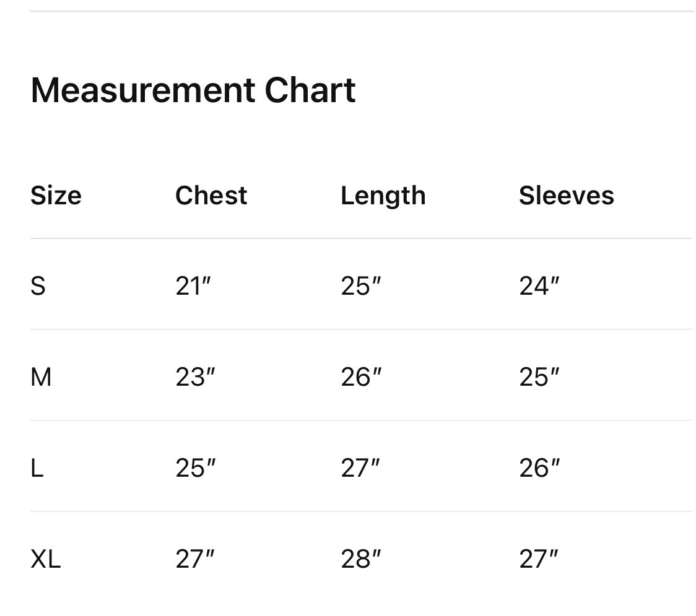
Task: Click the 27″ length value for L
Action: click(x=360, y=468)
